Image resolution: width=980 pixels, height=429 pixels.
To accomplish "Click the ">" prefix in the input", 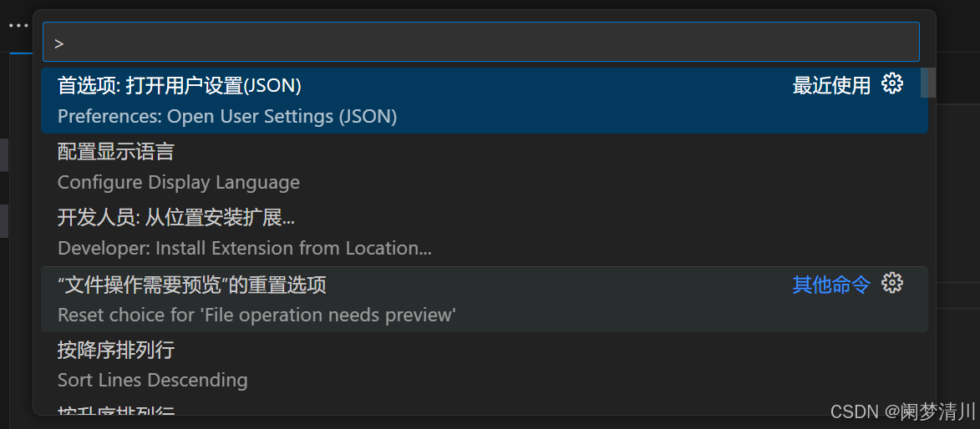I will pos(58,43).
